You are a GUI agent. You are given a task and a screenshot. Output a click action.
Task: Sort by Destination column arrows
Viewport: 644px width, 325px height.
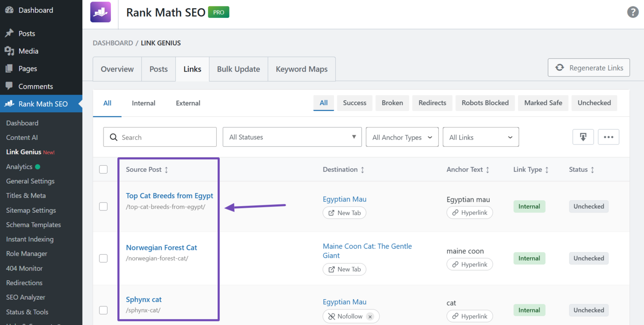(362, 170)
